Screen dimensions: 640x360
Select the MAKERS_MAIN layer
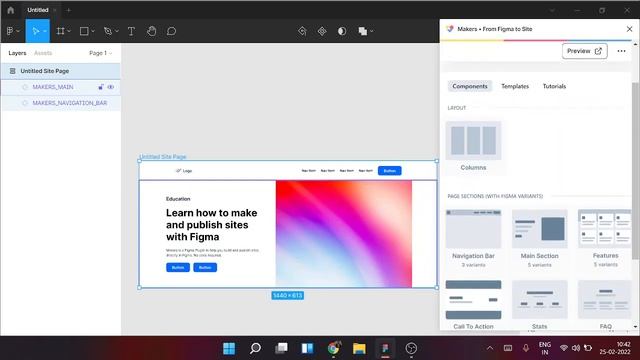pos(60,87)
